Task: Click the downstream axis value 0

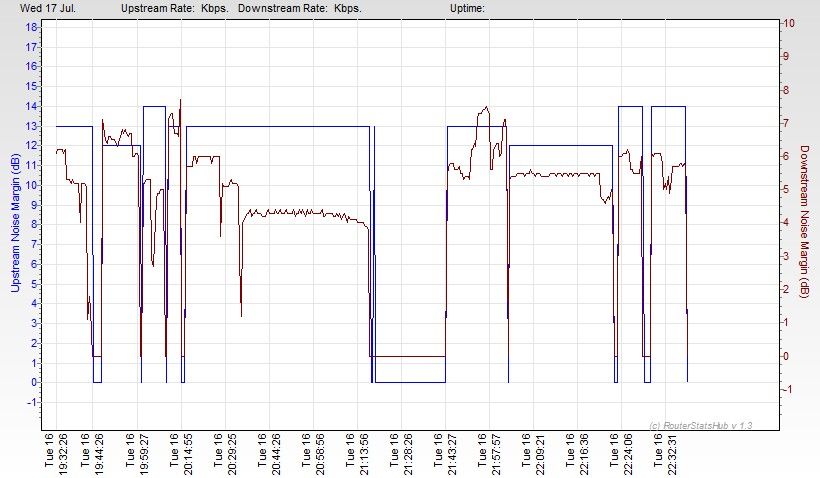Action: pyautogui.click(x=787, y=356)
